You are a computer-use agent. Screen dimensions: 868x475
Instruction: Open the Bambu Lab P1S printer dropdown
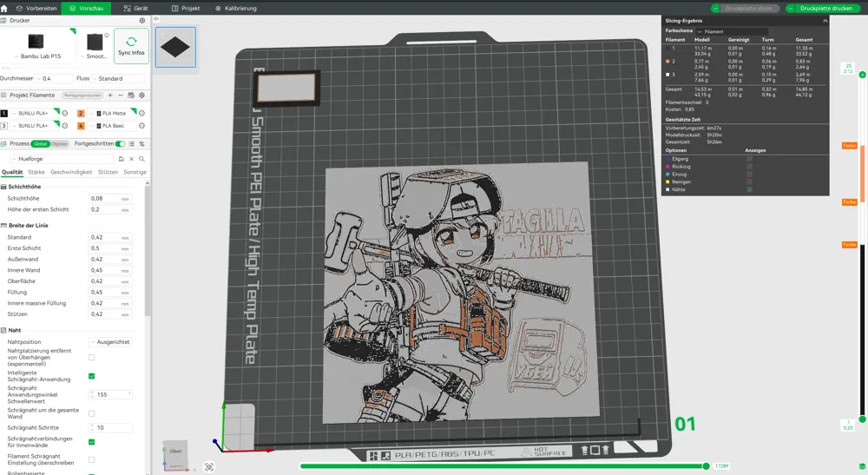[x=37, y=56]
